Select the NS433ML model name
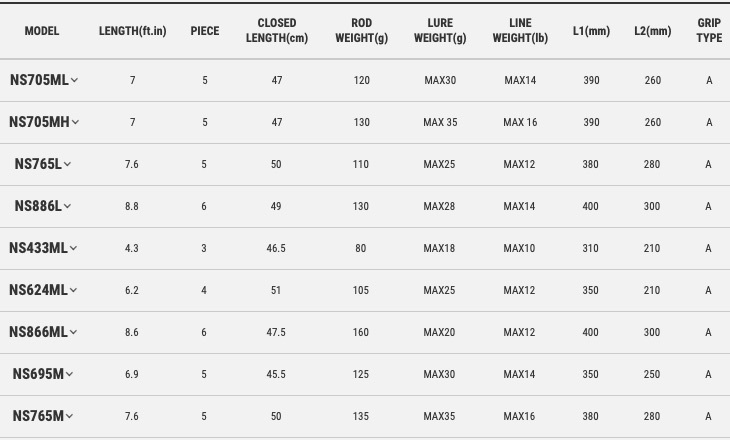 (x=38, y=248)
